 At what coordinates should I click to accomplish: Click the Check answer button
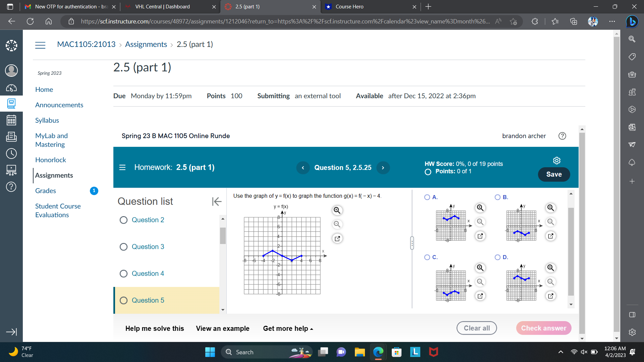click(543, 328)
